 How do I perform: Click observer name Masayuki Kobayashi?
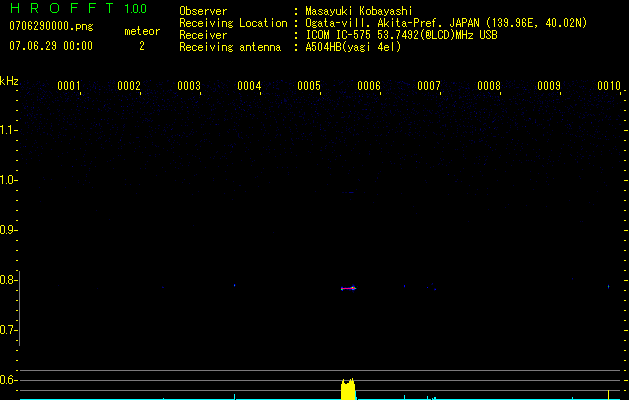click(359, 11)
